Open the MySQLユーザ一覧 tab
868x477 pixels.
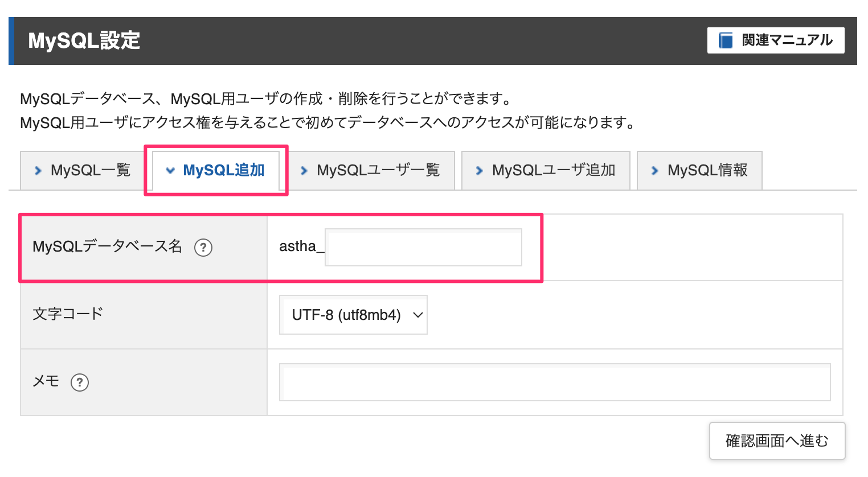(371, 170)
